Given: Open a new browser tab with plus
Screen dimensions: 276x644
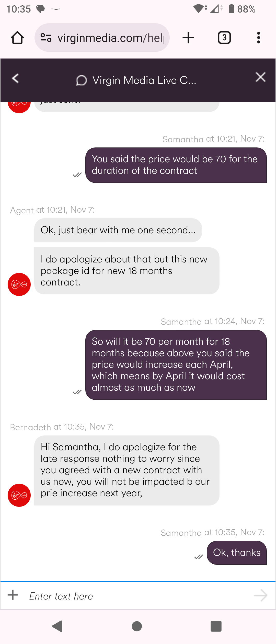Looking at the screenshot, I should (x=188, y=38).
